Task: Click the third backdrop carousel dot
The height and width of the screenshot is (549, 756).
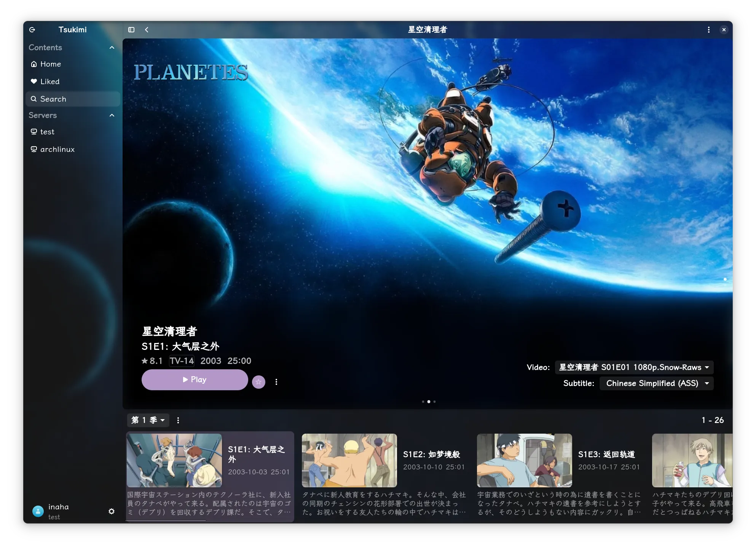Action: coord(434,402)
